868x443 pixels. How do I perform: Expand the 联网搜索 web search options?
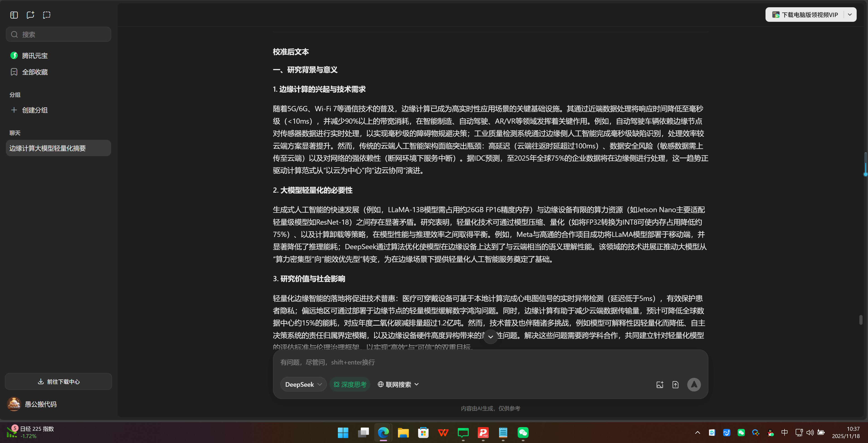pos(398,384)
